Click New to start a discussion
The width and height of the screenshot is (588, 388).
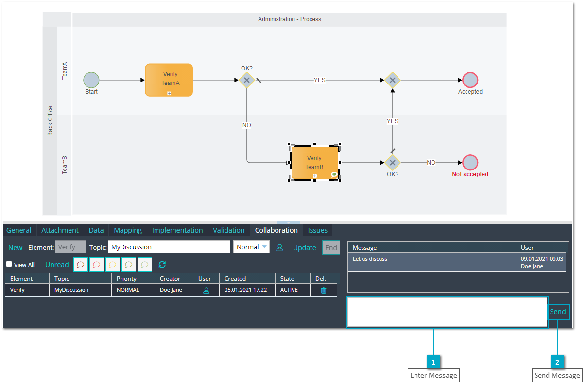(x=16, y=247)
